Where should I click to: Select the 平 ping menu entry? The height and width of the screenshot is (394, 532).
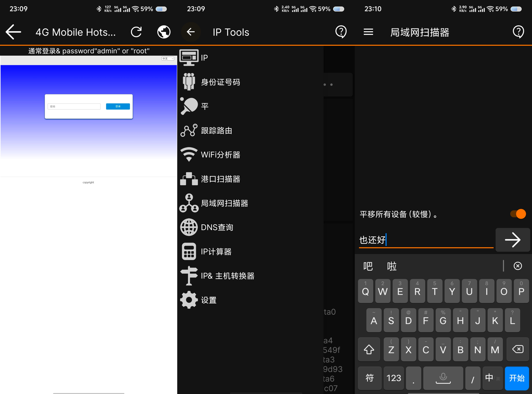204,106
